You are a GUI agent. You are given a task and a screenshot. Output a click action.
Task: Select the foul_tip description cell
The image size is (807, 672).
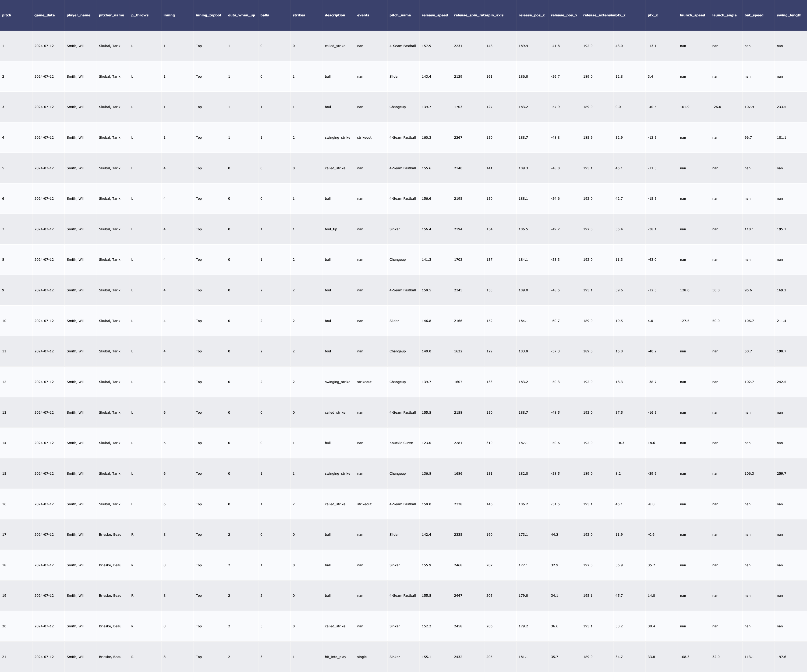[x=331, y=229]
